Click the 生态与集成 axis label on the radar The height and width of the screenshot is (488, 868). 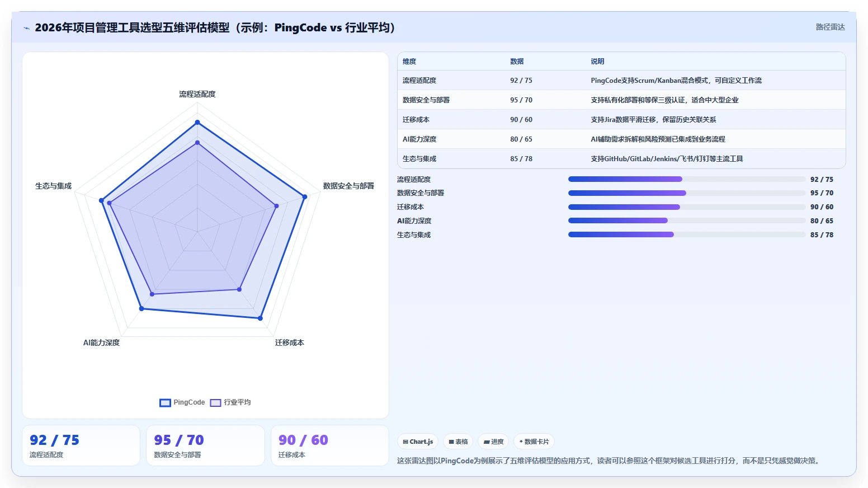[54, 186]
